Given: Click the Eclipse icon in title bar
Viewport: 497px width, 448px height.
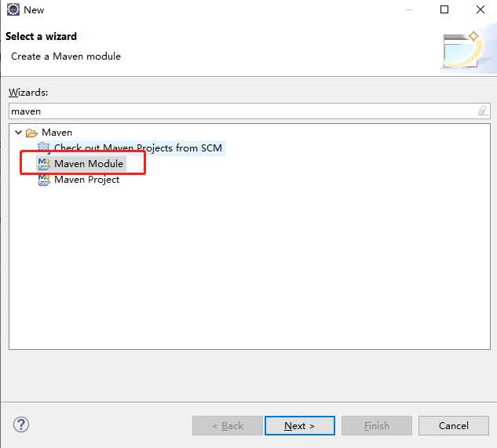Looking at the screenshot, I should tap(13, 9).
